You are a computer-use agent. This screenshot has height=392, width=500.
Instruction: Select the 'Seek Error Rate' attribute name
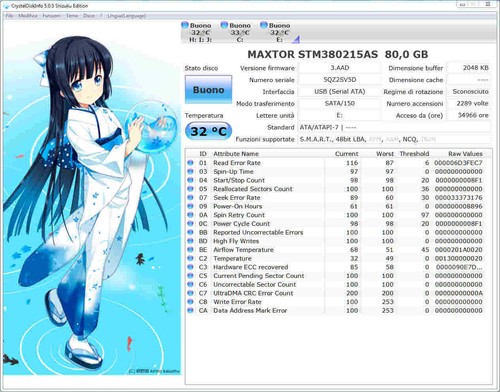[237, 197]
